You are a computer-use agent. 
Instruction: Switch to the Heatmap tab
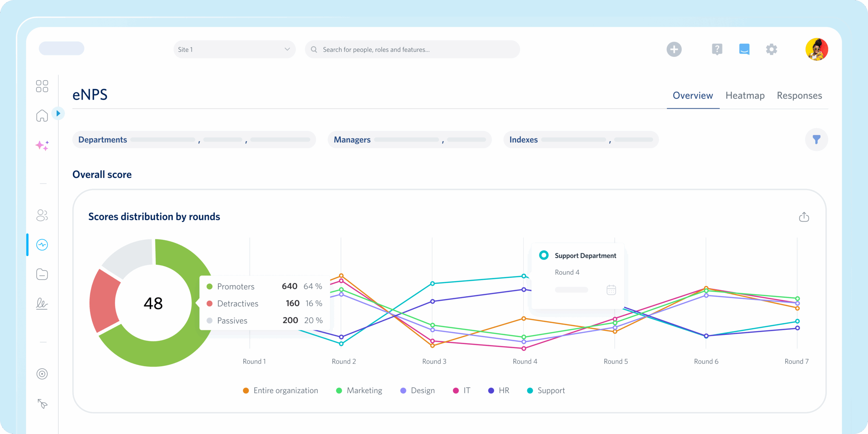pyautogui.click(x=745, y=96)
